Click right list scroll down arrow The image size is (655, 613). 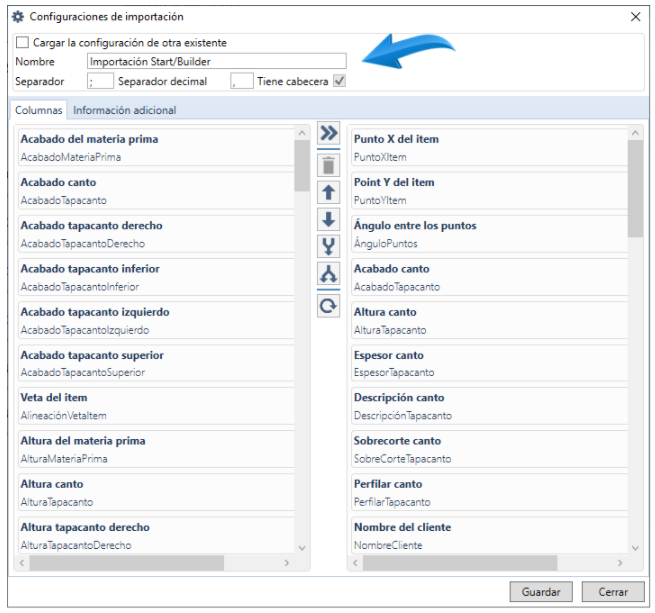tap(635, 547)
